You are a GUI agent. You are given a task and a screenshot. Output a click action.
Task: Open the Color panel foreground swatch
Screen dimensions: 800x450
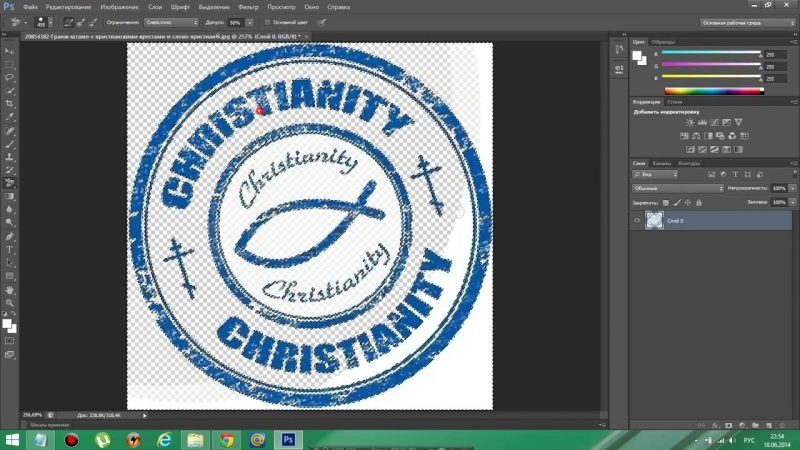tap(638, 56)
